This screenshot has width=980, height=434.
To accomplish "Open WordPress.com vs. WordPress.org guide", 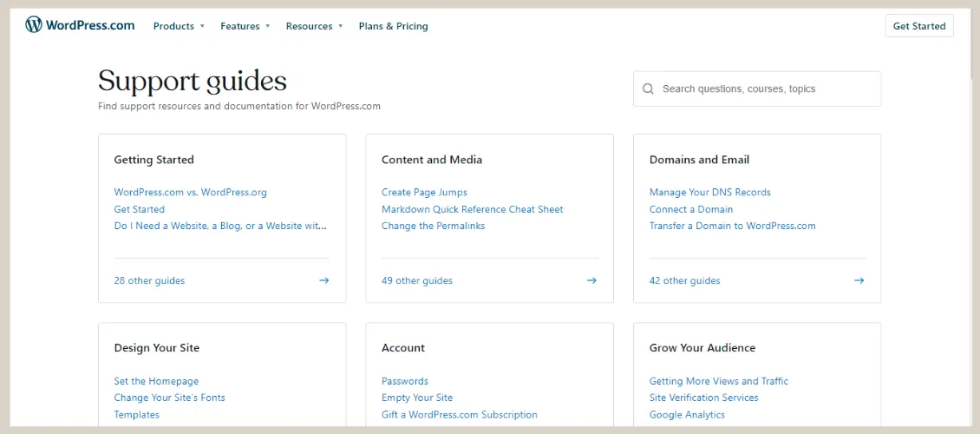I will pyautogui.click(x=190, y=192).
